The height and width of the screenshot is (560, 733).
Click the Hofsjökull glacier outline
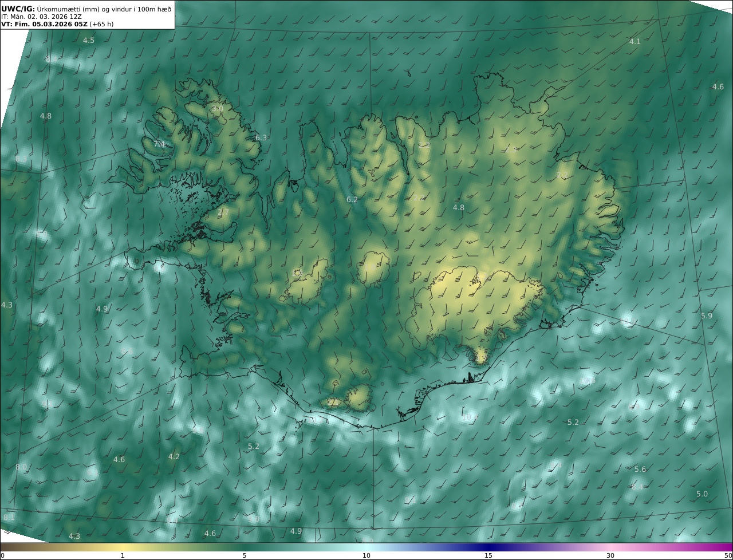(373, 268)
